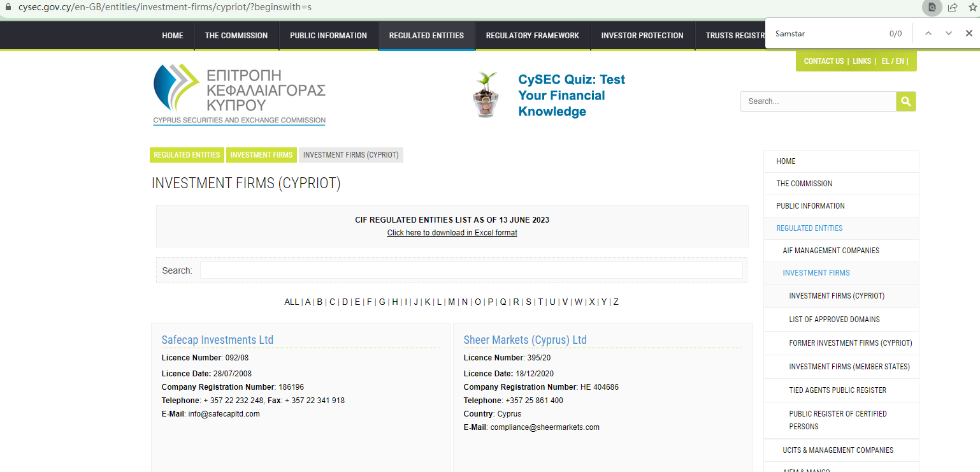980x472 pixels.
Task: Click the INVESTMENT FIRMS (CYPRIOT) breadcrumb
Action: point(351,155)
